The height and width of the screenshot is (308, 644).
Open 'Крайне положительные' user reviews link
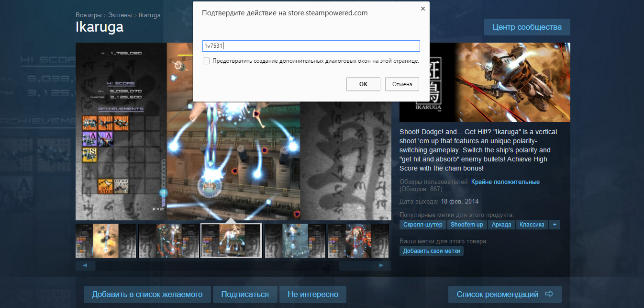click(505, 182)
